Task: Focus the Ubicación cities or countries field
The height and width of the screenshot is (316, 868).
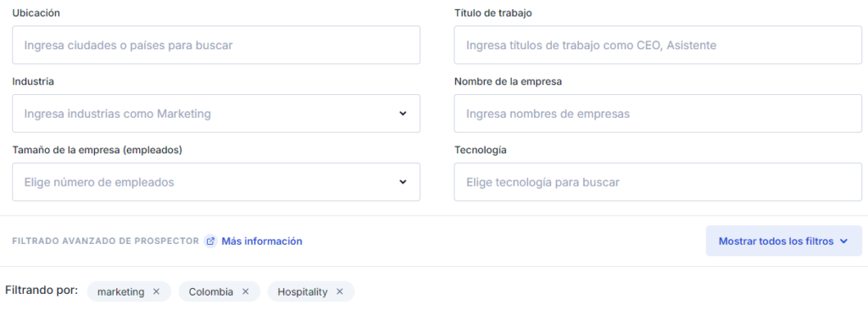Action: pos(216,45)
